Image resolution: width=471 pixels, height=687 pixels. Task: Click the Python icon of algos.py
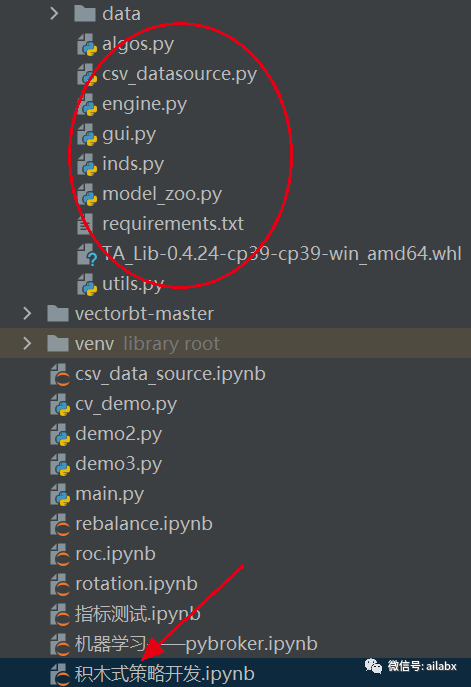click(x=87, y=45)
